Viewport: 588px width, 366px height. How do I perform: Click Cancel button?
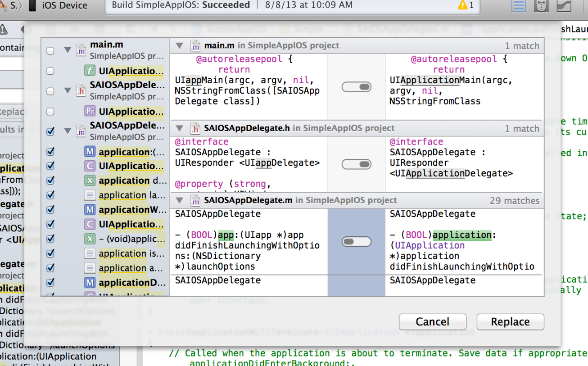(433, 322)
